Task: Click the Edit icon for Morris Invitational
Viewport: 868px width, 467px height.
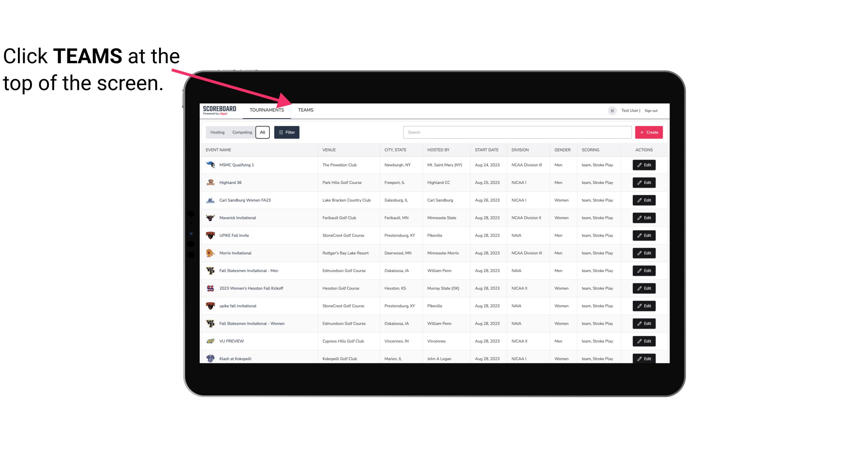Action: click(x=644, y=253)
